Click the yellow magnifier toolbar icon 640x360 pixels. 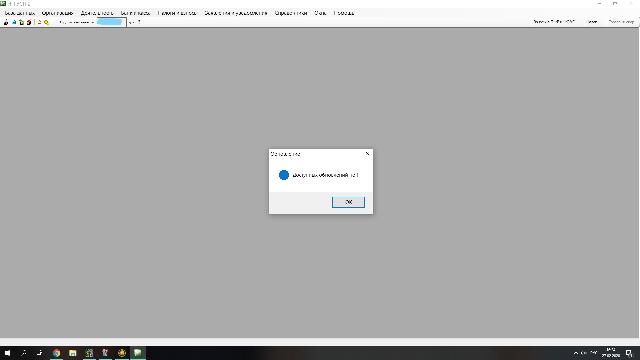47,22
